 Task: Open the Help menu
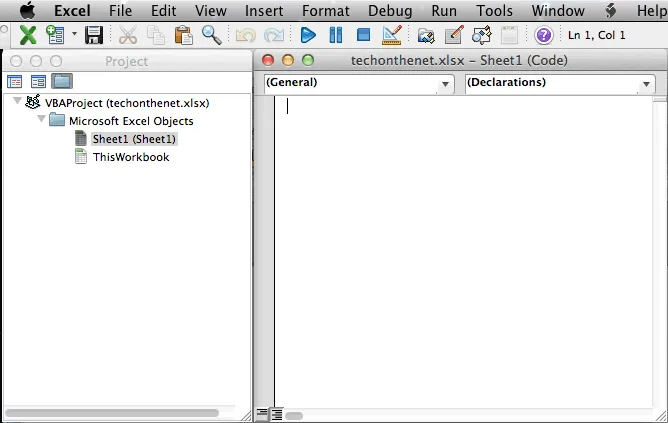[x=652, y=11]
